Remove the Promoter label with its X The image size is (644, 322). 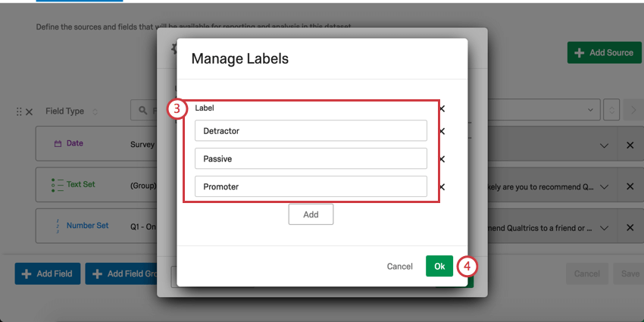pos(442,187)
